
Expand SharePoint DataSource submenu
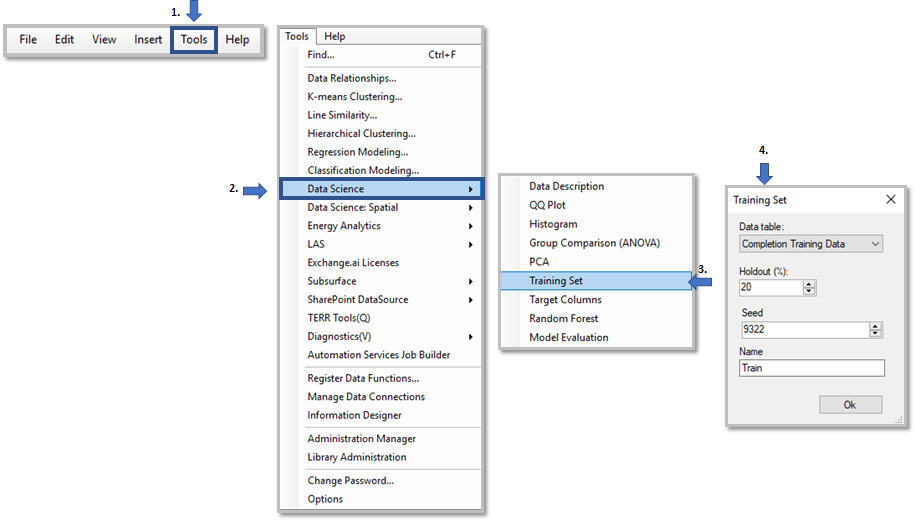[x=381, y=300]
